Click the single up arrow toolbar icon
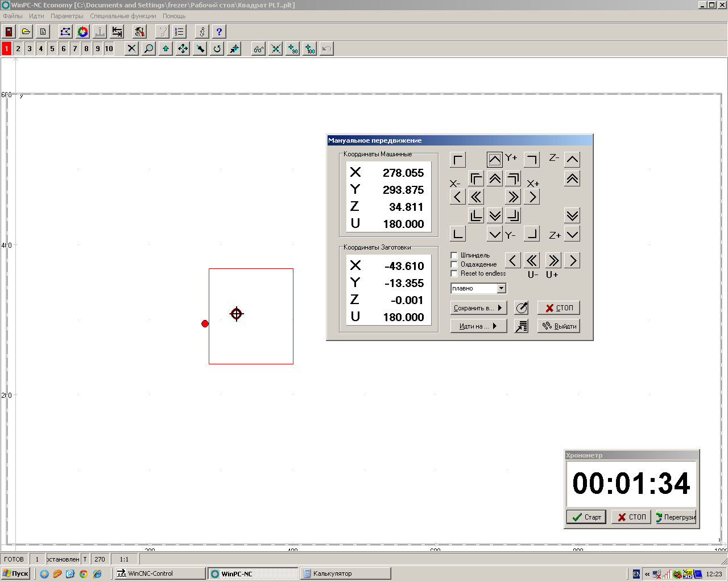Viewport: 728px width, 582px height. pos(166,49)
